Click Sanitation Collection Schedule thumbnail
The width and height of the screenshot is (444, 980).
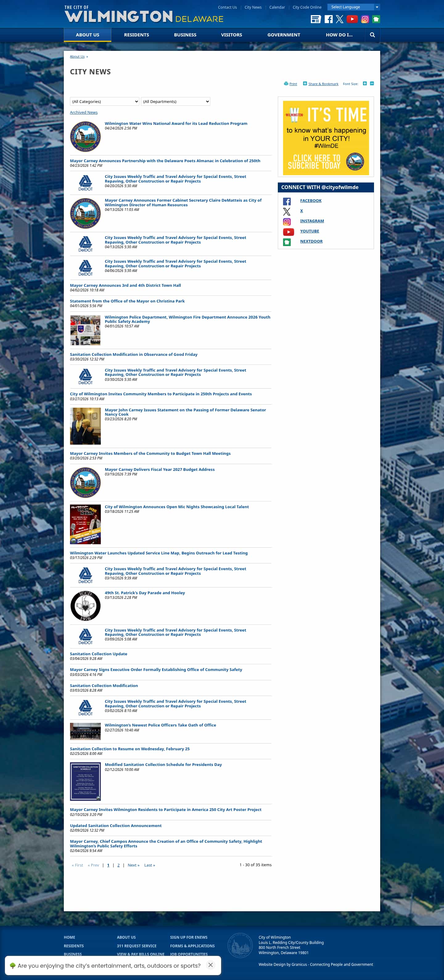click(85, 781)
